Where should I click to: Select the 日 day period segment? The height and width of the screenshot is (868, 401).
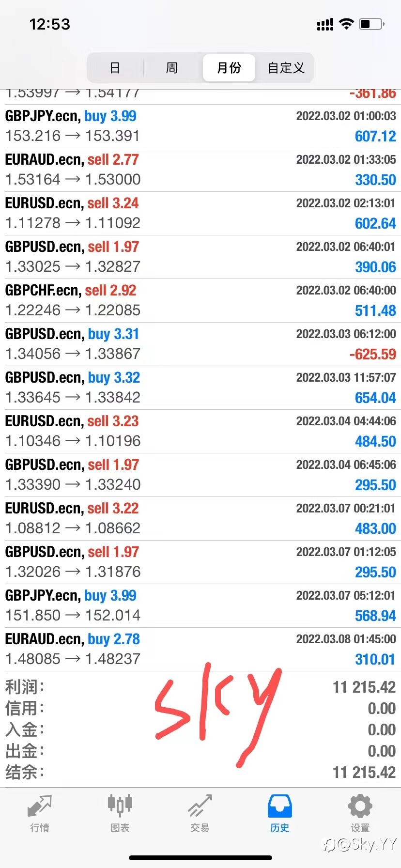click(115, 68)
